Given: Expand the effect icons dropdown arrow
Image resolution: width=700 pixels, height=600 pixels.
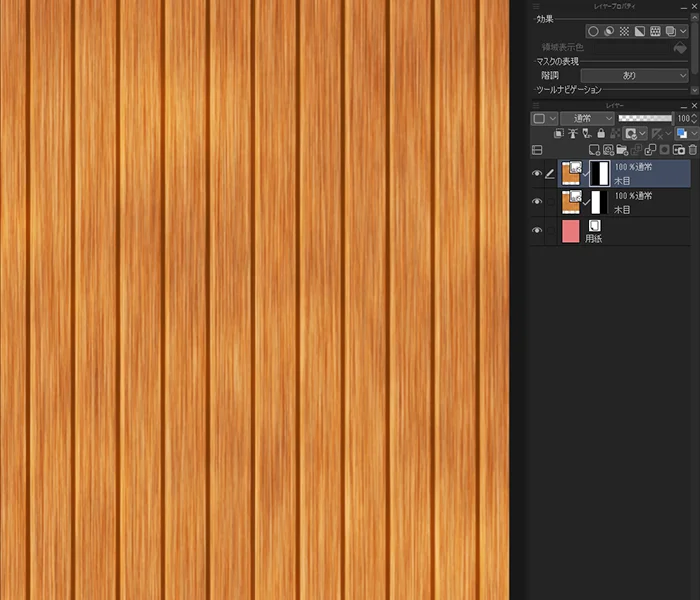Looking at the screenshot, I should (x=683, y=31).
